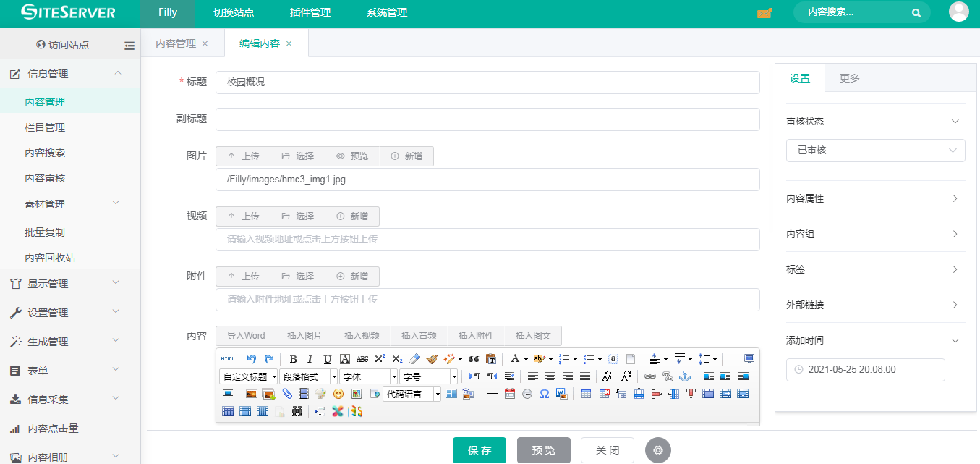Click the binoculars search-replace icon
The height and width of the screenshot is (464, 980).
(297, 411)
